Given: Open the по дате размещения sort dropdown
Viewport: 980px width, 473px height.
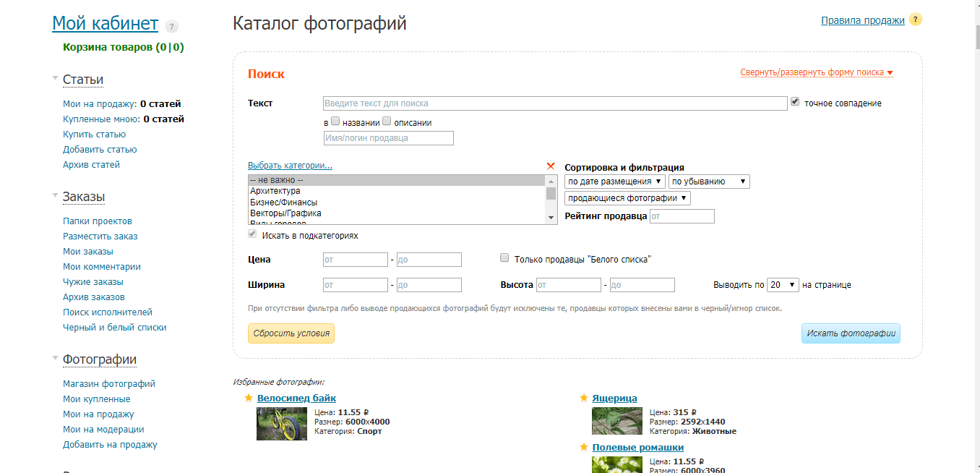Looking at the screenshot, I should [616, 182].
